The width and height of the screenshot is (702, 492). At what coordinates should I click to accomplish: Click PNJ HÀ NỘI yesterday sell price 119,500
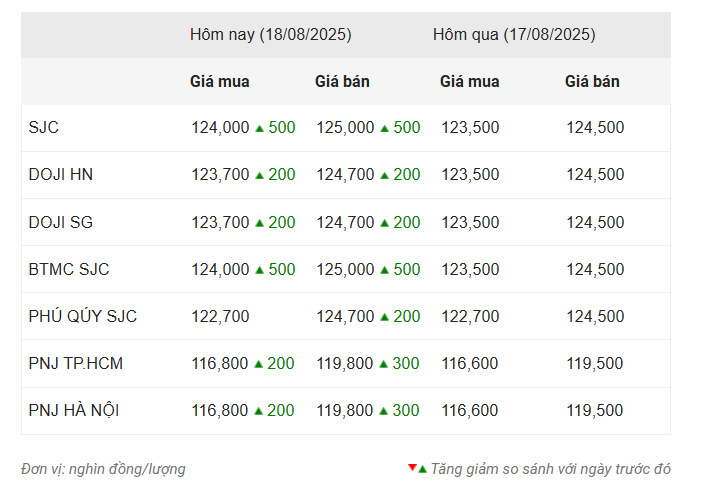click(595, 411)
